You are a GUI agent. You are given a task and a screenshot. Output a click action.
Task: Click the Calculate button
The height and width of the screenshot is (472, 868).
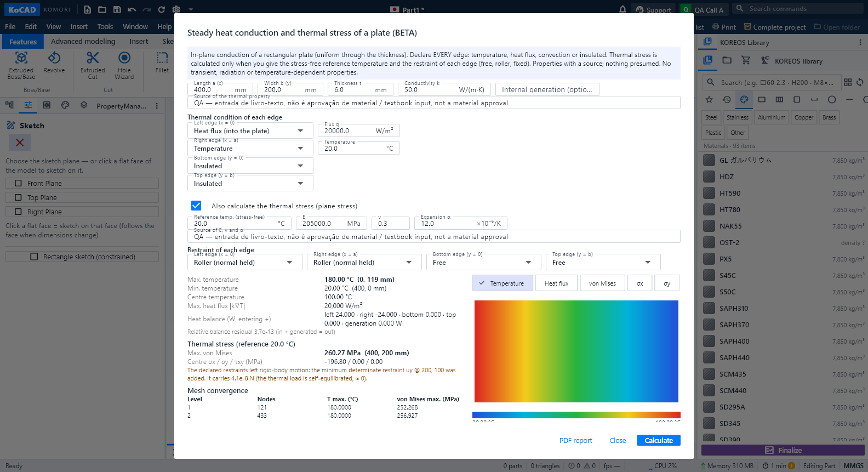pyautogui.click(x=659, y=440)
